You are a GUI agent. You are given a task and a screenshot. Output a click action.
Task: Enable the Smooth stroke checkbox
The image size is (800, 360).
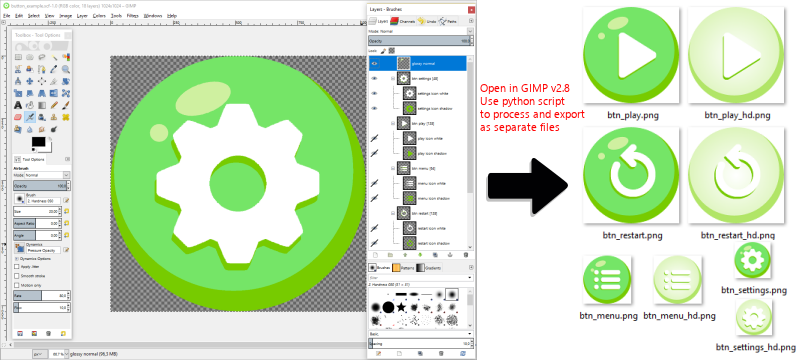click(17, 275)
